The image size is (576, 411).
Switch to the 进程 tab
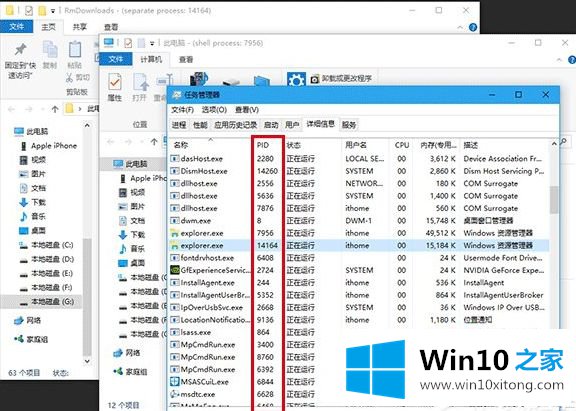tap(179, 125)
